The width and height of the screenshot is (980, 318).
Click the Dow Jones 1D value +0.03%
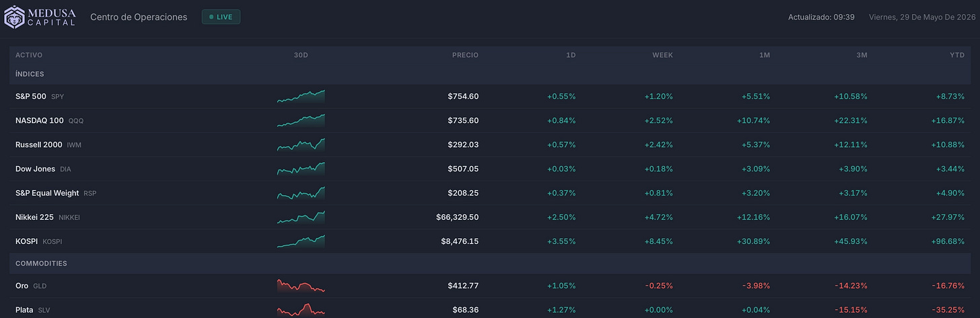(x=561, y=169)
